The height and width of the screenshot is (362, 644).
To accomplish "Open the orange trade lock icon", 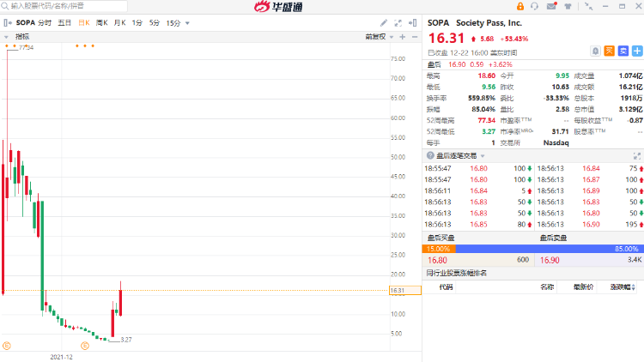I will click(520, 6).
